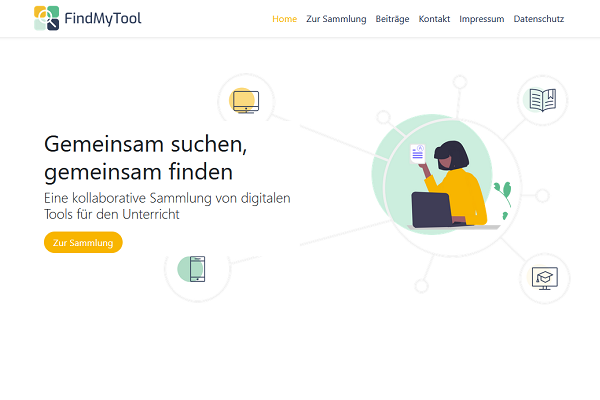Click the heading Gemeinsam suchen, gemeinsam finden
The height and width of the screenshot is (400, 600).
145,157
